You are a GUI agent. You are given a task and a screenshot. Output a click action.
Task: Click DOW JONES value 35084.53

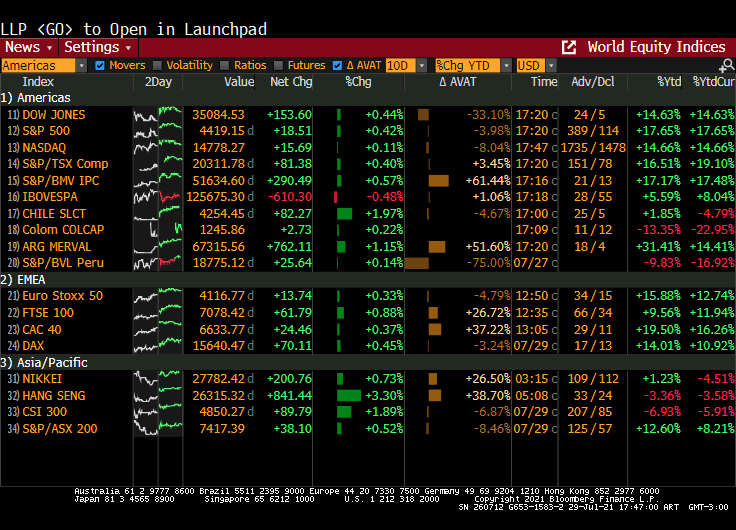[218, 115]
